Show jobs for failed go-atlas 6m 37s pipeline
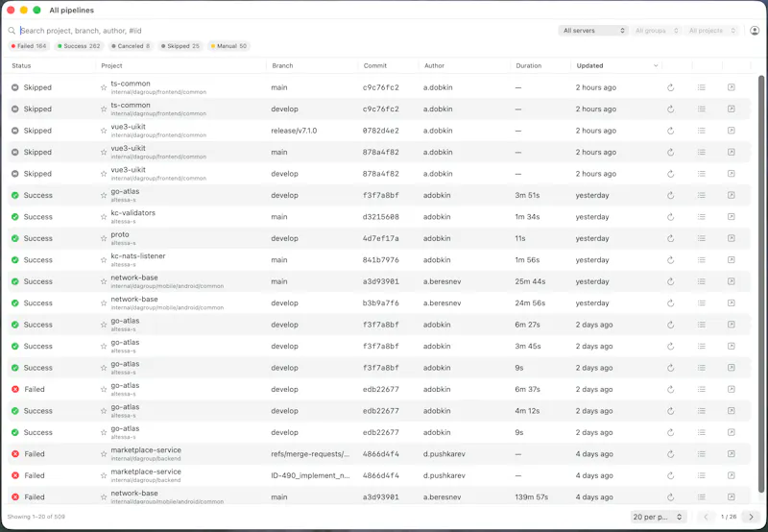The width and height of the screenshot is (768, 532). [702, 390]
